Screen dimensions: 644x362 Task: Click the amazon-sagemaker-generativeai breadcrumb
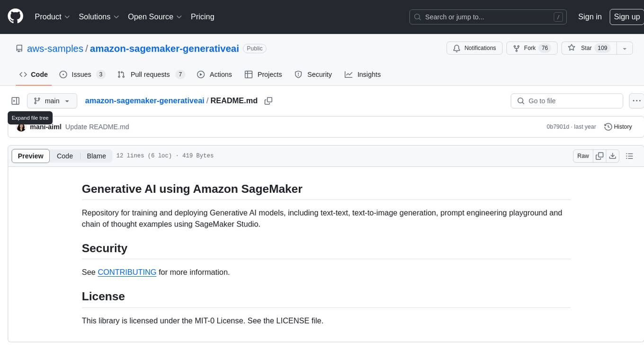[x=144, y=100]
